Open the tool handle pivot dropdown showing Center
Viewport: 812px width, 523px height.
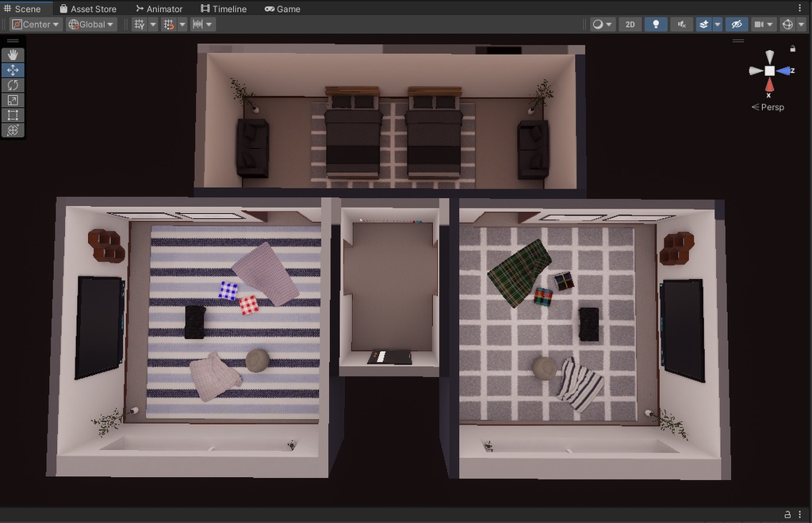pos(35,24)
